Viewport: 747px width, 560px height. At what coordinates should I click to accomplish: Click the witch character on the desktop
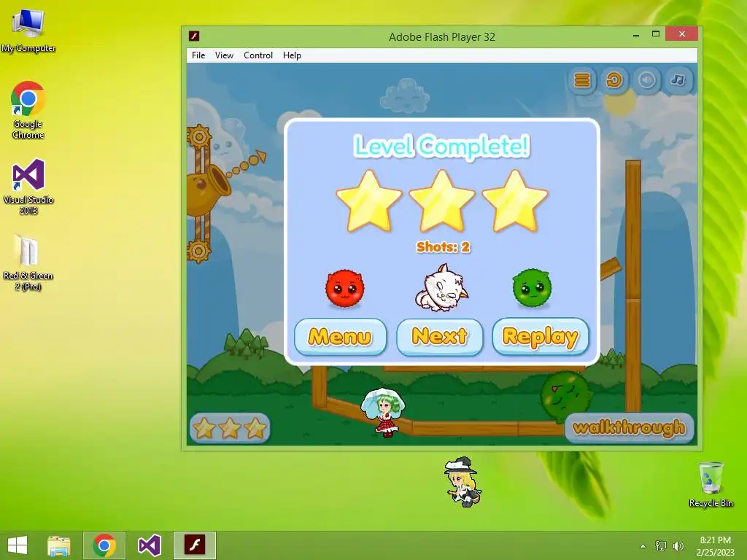[462, 481]
